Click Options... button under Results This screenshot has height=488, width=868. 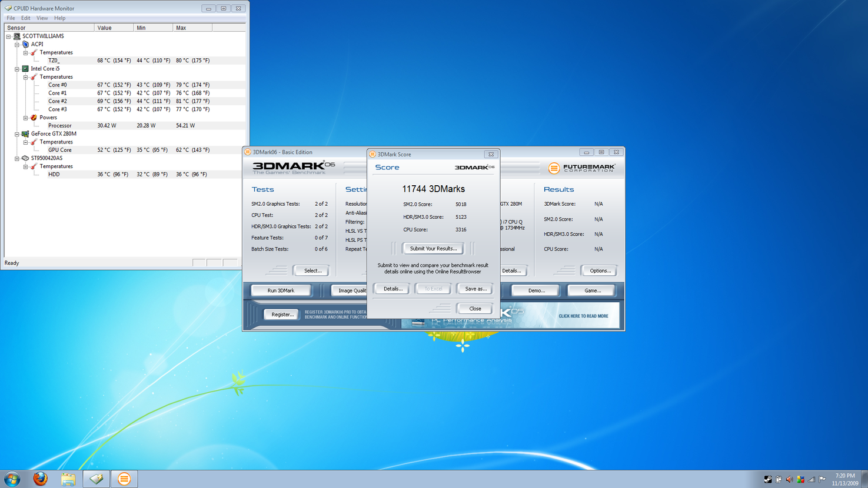[600, 271]
